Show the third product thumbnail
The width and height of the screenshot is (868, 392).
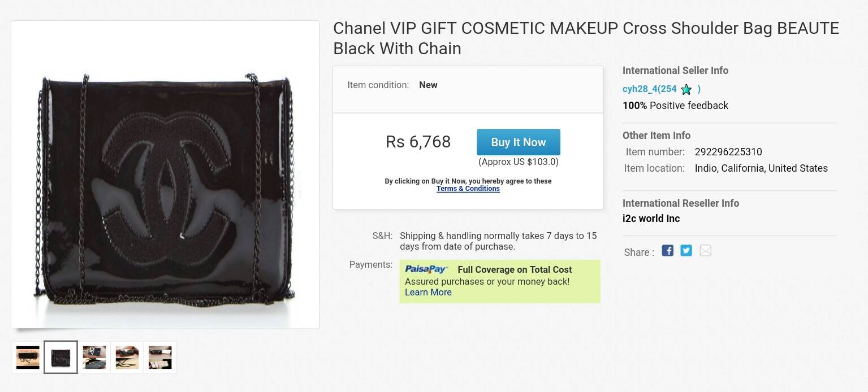pyautogui.click(x=94, y=358)
